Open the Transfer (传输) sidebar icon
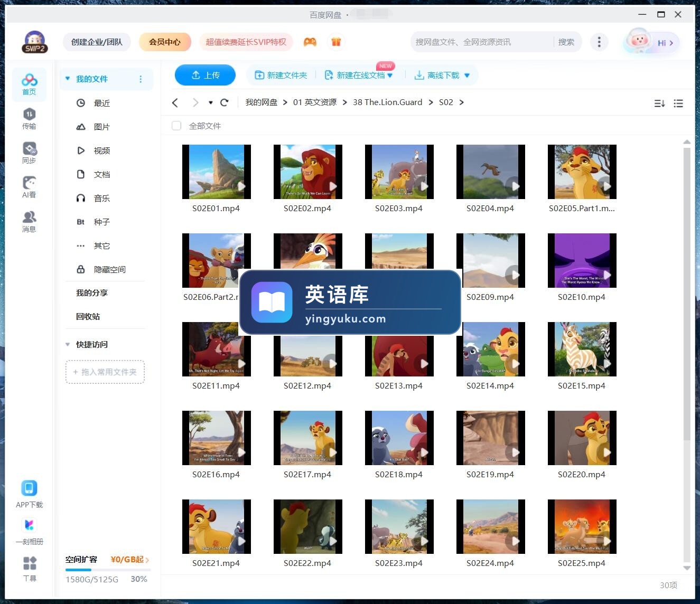Viewport: 700px width, 604px height. [x=29, y=118]
